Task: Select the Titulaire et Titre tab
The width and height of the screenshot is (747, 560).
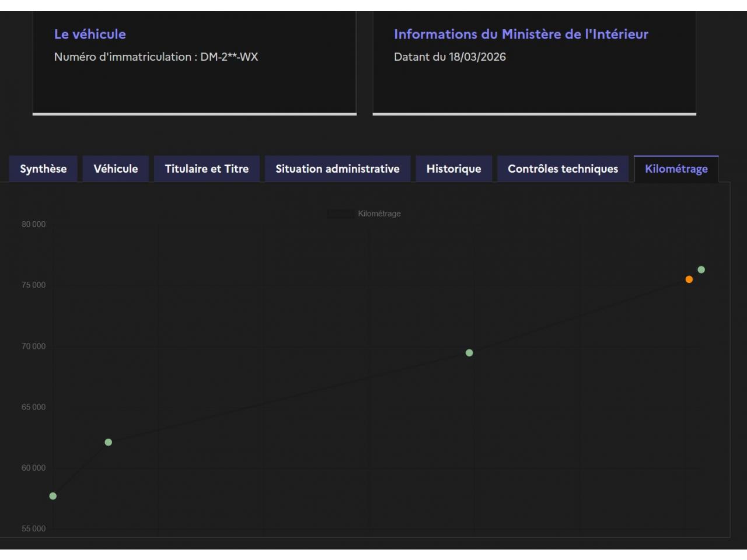Action: (207, 169)
